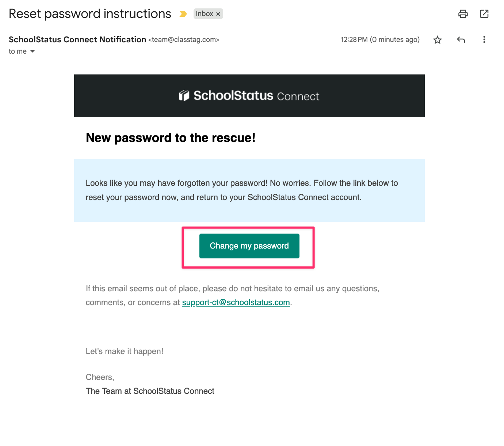Image resolution: width=504 pixels, height=446 pixels.
Task: Print this email using the printer icon
Action: [463, 14]
